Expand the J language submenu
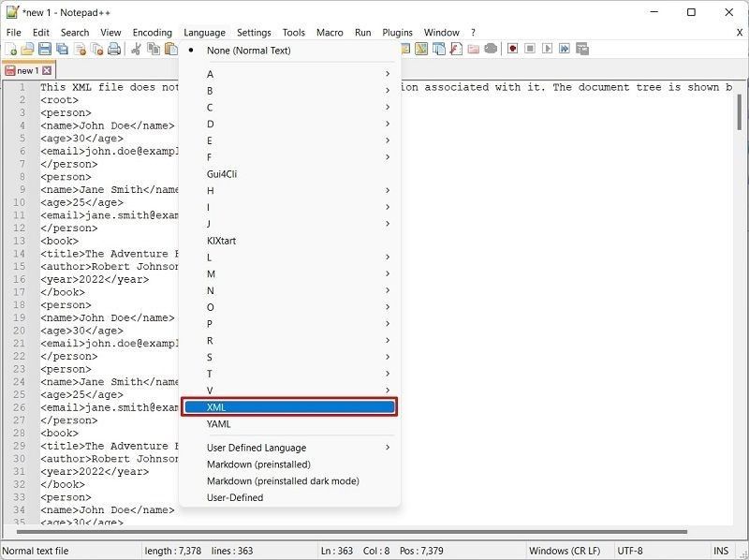 click(289, 224)
